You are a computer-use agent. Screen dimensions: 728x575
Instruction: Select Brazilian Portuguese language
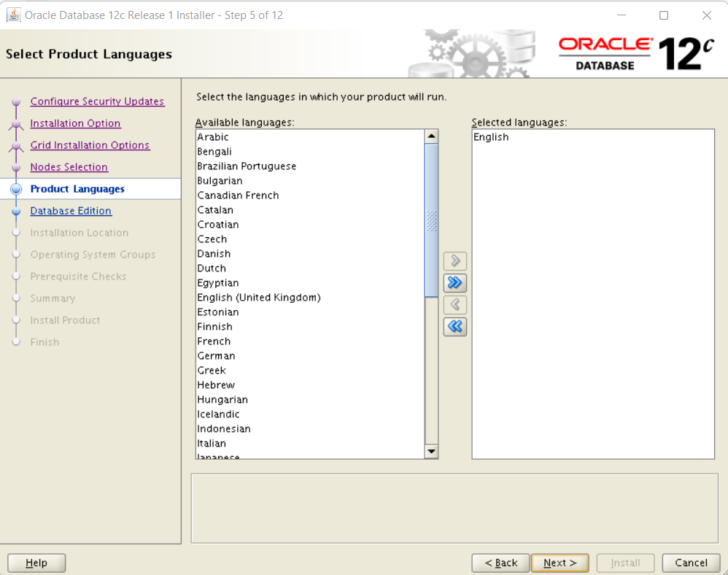point(310,166)
